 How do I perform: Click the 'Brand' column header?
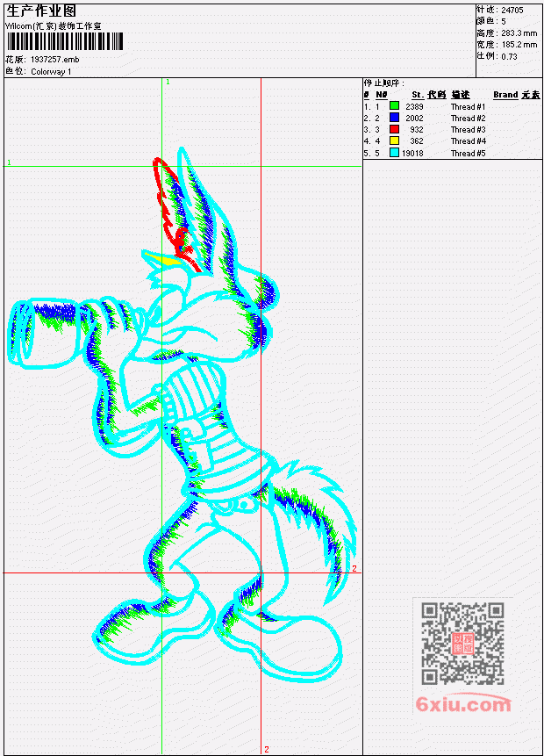click(505, 95)
